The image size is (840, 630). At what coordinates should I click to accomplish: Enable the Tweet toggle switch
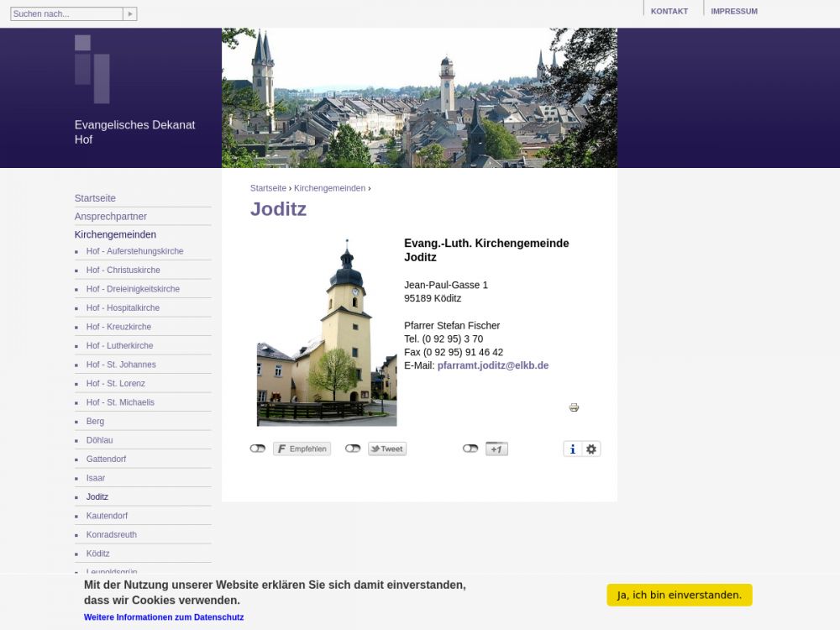pyautogui.click(x=353, y=449)
